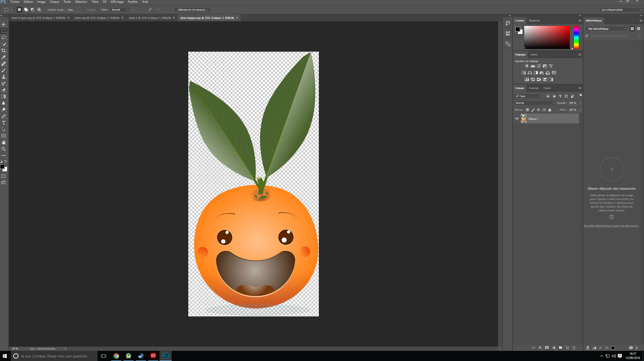Open the History panel icon
644x361 pixels.
tap(508, 23)
